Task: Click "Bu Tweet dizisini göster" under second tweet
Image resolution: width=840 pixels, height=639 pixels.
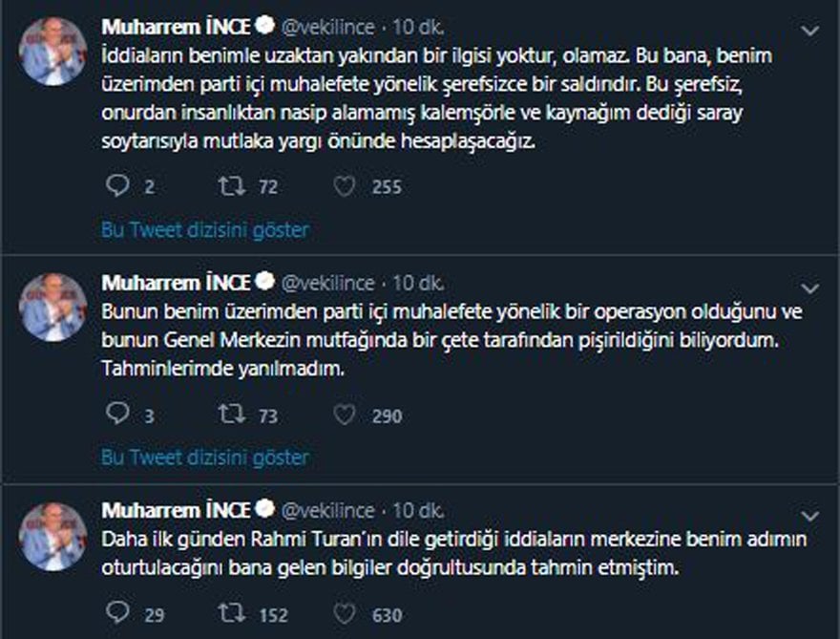Action: [205, 458]
